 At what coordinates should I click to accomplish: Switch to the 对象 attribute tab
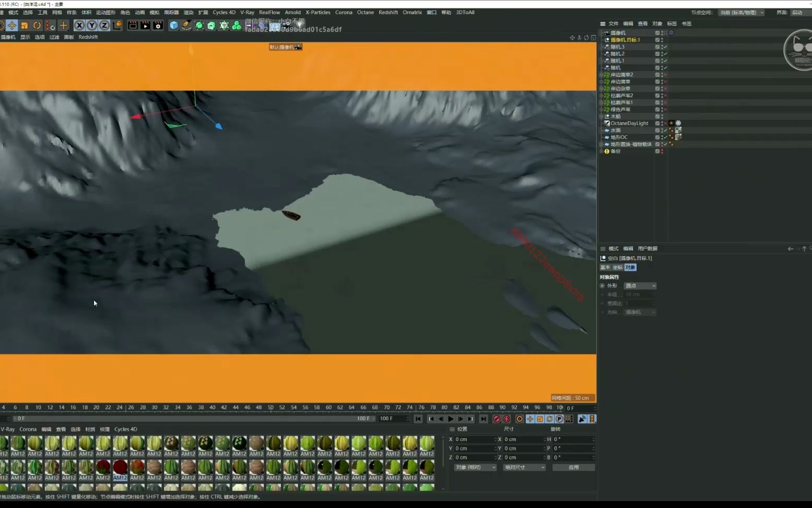point(630,268)
